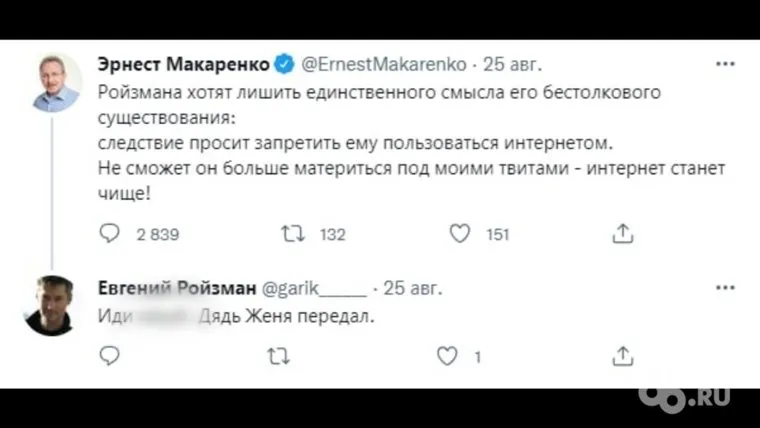Share Evgeny Roizman's reply

click(x=622, y=355)
